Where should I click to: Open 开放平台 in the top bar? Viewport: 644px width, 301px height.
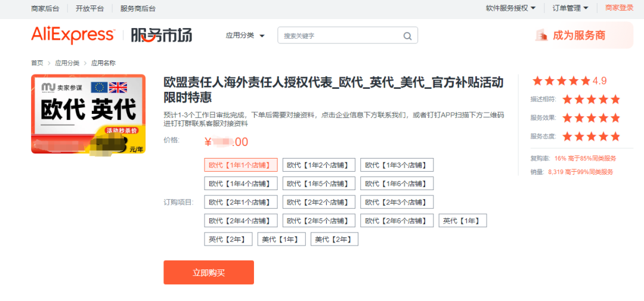point(90,8)
